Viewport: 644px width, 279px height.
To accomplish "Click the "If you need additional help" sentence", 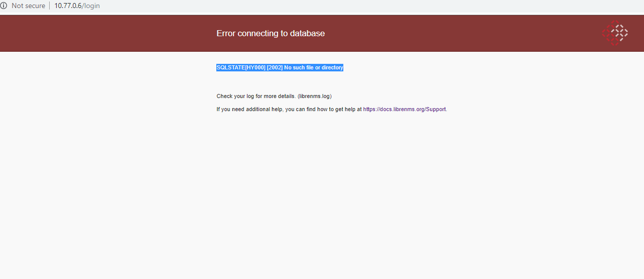I will (x=249, y=109).
